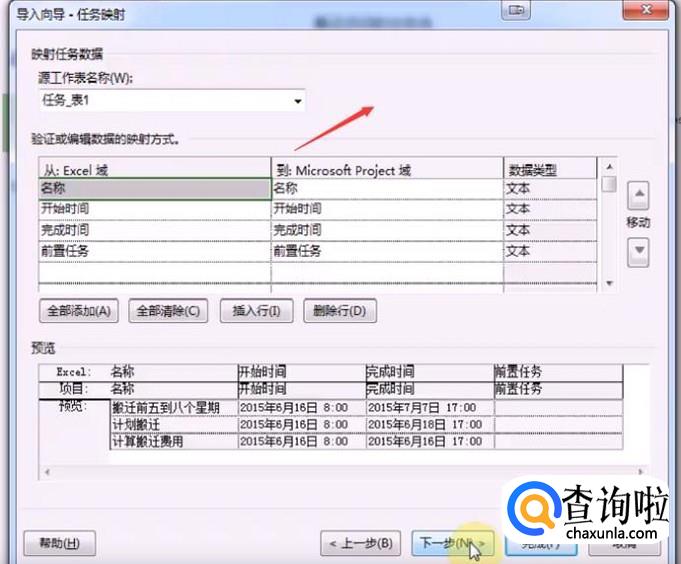The width and height of the screenshot is (681, 564).
Task: Click the 数据类型 column header
Action: [550, 168]
